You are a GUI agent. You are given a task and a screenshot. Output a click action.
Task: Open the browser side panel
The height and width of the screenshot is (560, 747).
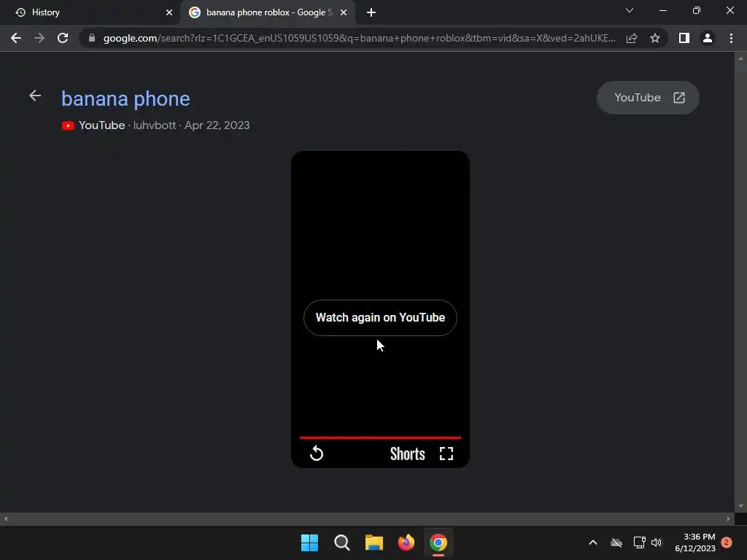[x=684, y=38]
